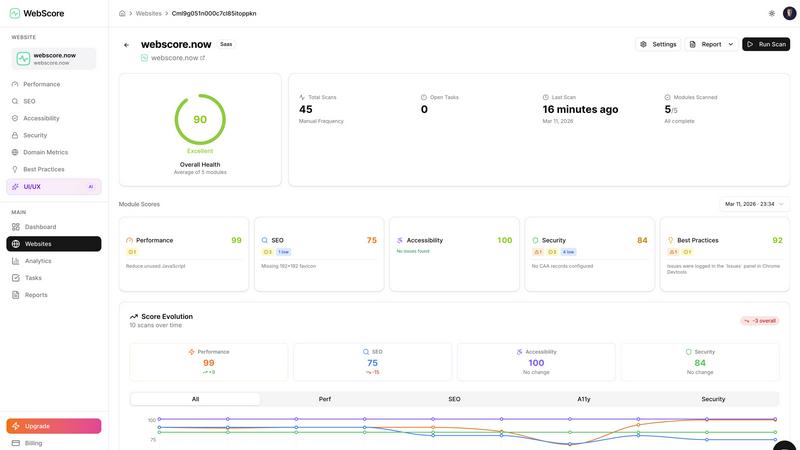800x450 pixels.
Task: Click the UI/UX sparkle icon
Action: tap(15, 187)
